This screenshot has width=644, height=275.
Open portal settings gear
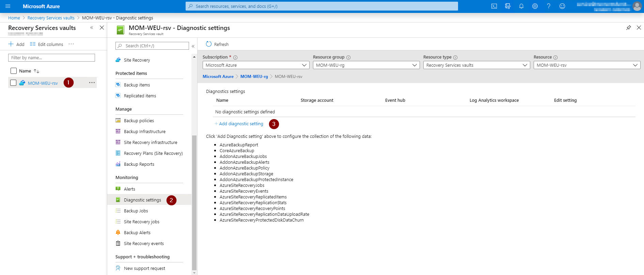point(535,6)
